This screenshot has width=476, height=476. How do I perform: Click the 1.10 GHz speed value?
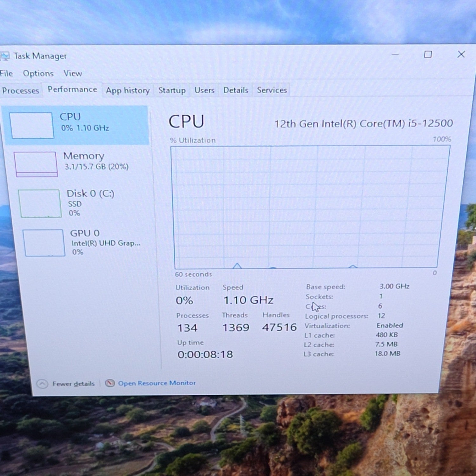pos(248,300)
